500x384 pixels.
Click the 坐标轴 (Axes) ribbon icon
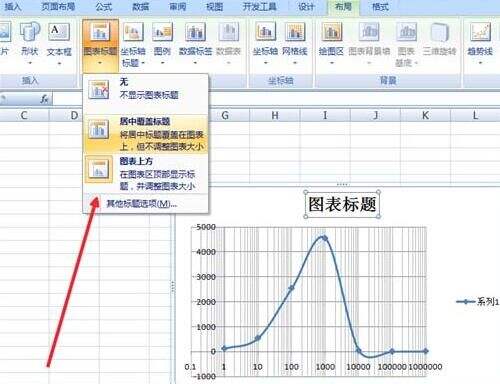(x=266, y=31)
